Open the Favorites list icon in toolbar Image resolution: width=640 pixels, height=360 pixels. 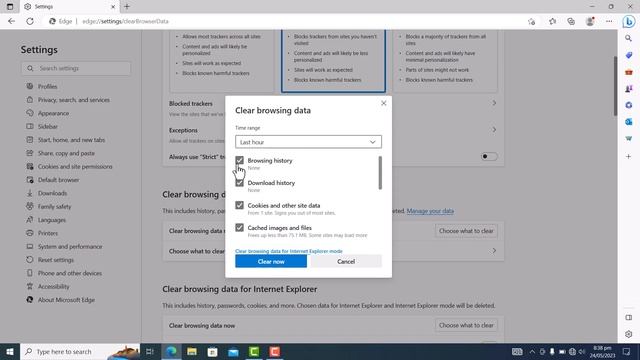[552, 22]
